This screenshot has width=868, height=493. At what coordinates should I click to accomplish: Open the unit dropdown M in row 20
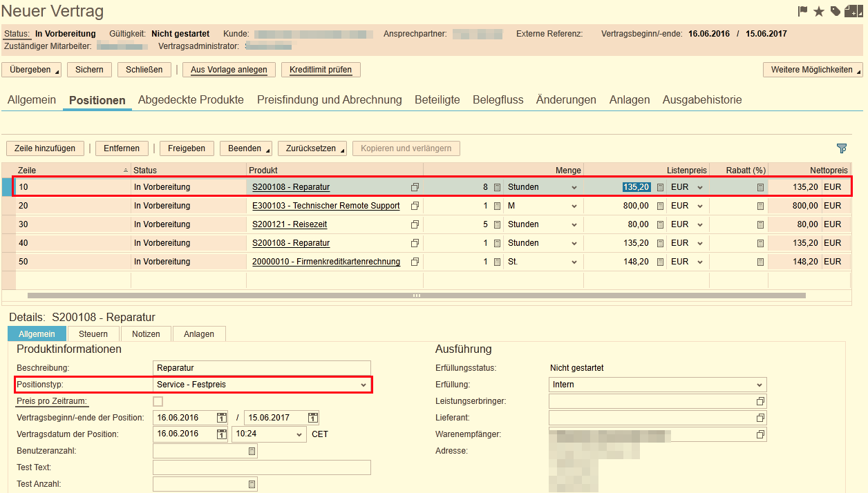click(x=542, y=206)
